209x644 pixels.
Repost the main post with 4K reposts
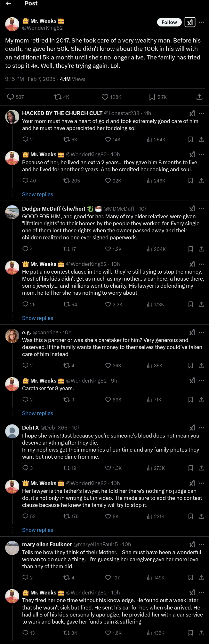pos(58,97)
